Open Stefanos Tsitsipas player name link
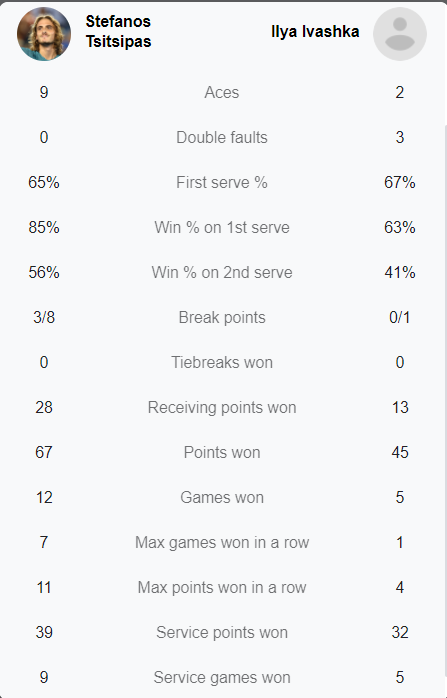 [118, 31]
